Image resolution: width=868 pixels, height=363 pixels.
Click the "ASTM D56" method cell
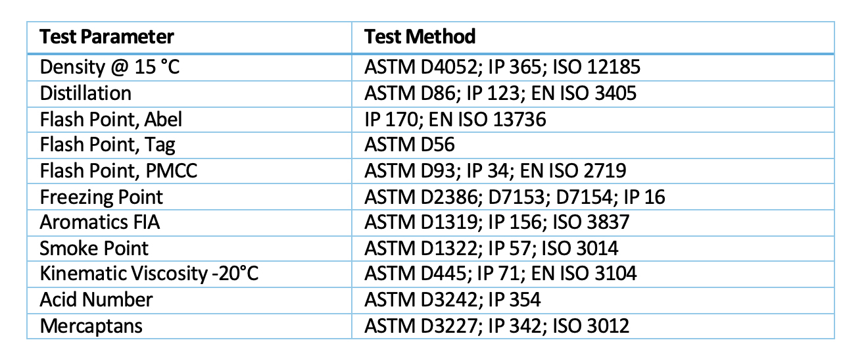(x=410, y=145)
